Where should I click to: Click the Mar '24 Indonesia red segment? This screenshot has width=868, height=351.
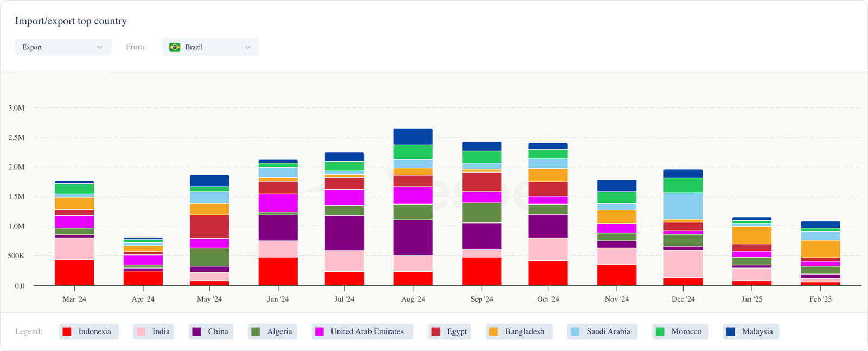pos(74,272)
